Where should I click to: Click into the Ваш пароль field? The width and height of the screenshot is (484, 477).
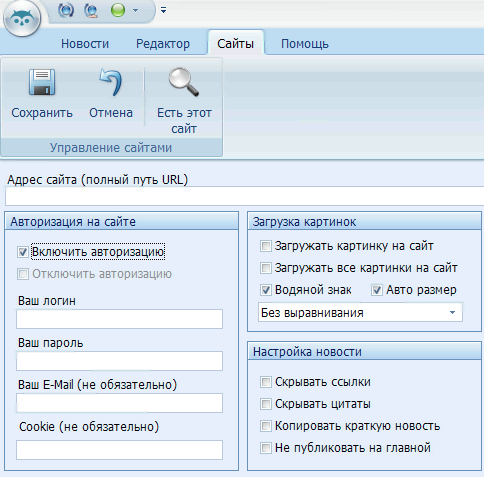point(119,361)
